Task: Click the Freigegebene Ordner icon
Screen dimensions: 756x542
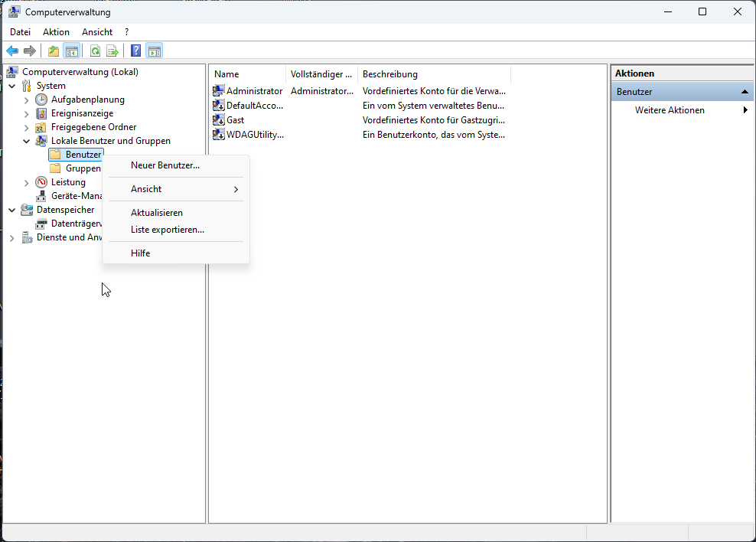Action: click(x=41, y=127)
